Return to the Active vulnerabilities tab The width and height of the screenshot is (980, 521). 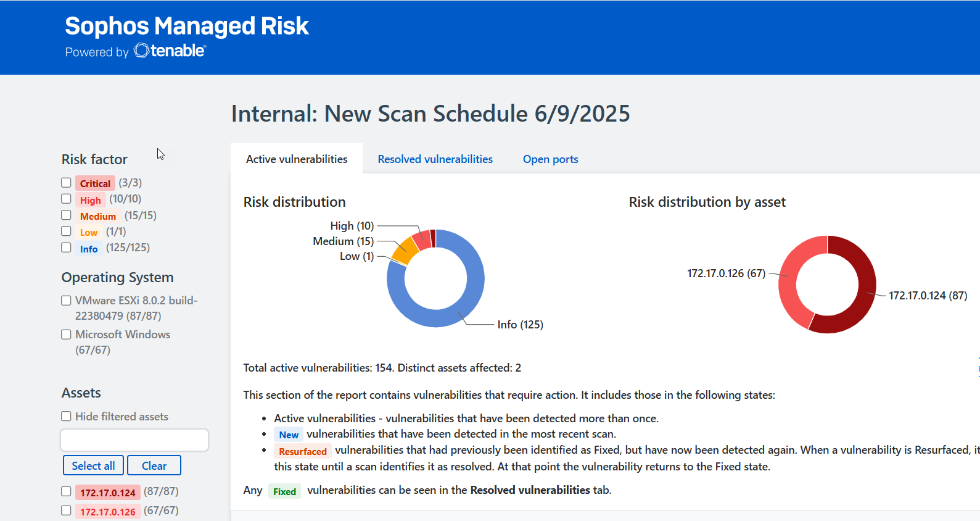coord(296,159)
